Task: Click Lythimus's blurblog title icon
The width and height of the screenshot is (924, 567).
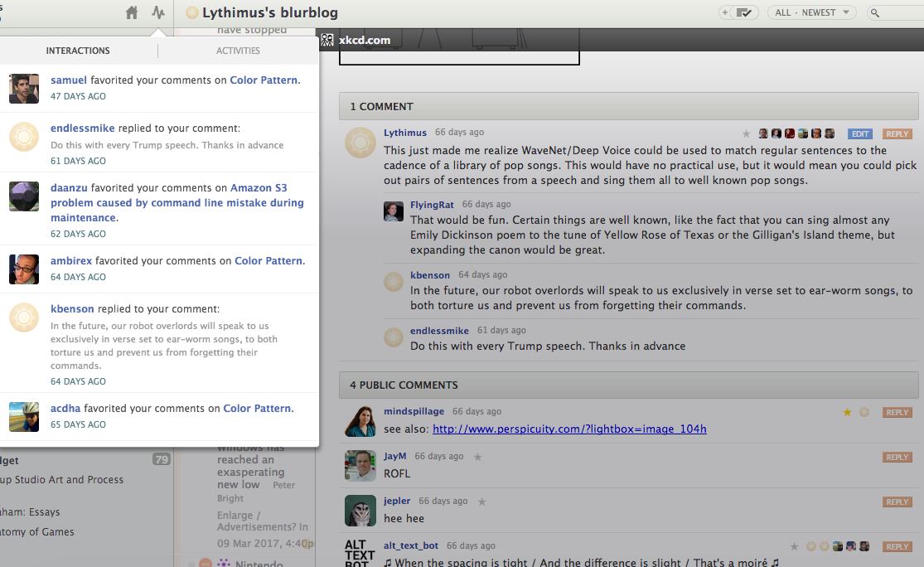Action: click(191, 12)
